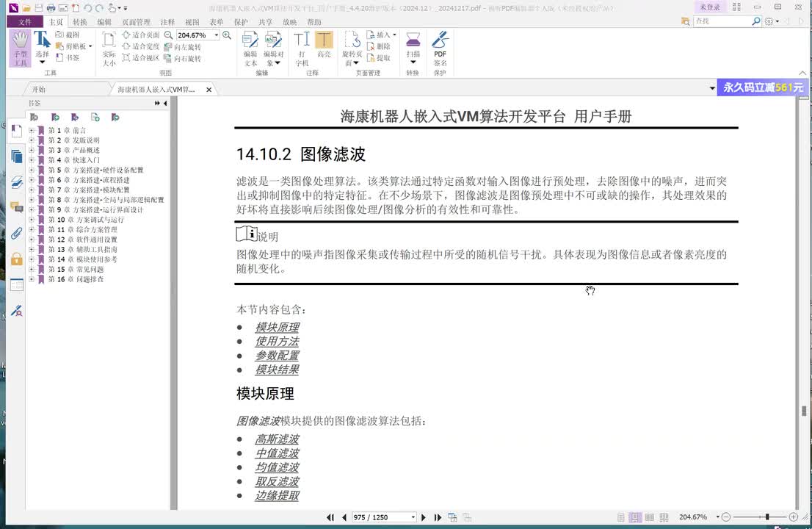
Task: Follow the 模块原理 link
Action: tap(277, 327)
